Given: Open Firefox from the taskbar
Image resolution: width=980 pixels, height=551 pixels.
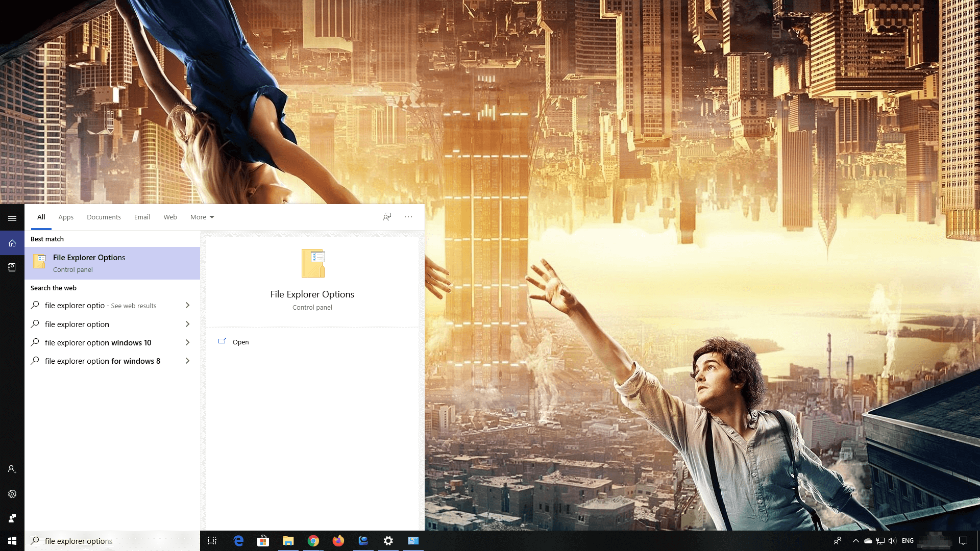Looking at the screenshot, I should [x=338, y=541].
